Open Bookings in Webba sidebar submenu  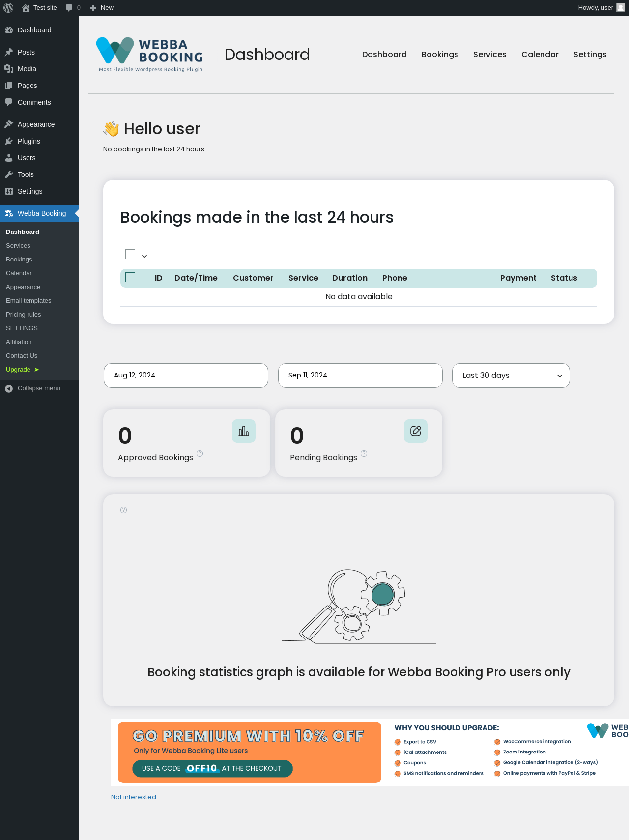click(x=19, y=260)
